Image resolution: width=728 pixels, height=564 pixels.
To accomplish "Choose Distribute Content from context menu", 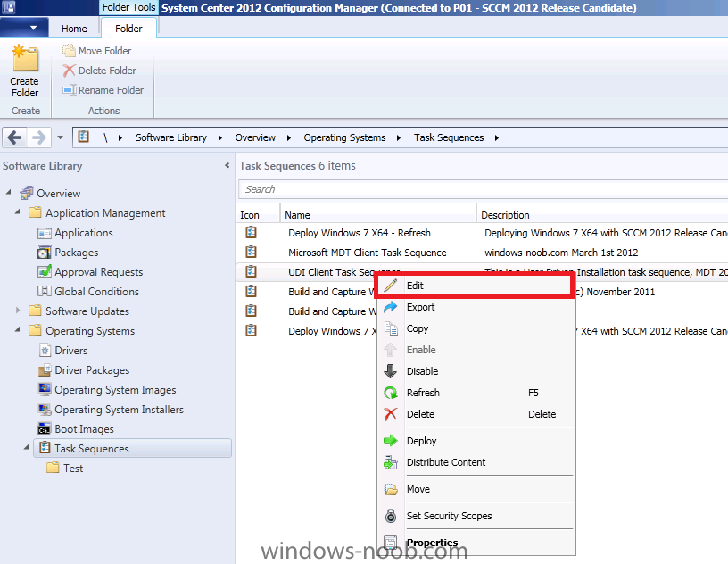I will [476, 462].
